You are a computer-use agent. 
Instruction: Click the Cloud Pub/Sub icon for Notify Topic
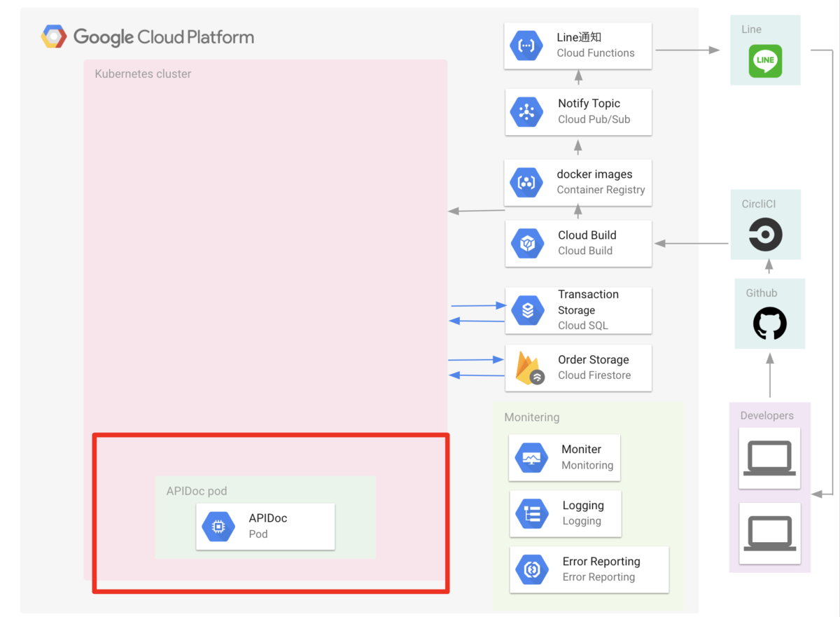(x=527, y=111)
